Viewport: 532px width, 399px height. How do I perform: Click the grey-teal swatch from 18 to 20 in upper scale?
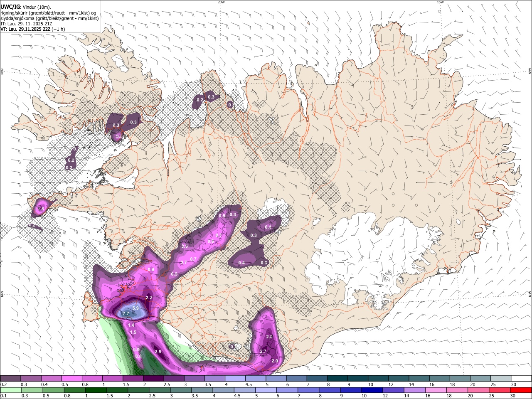(461, 379)
